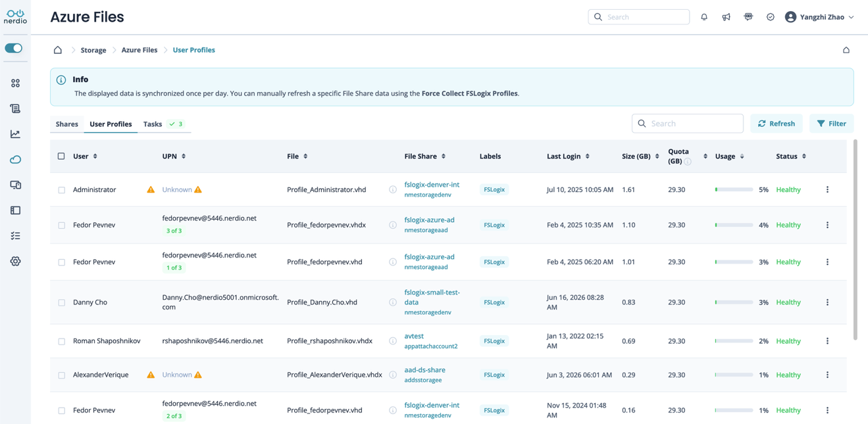Viewport: 868px width, 424px height.
Task: Click the vertical scrollbar of the table
Action: coord(855,239)
